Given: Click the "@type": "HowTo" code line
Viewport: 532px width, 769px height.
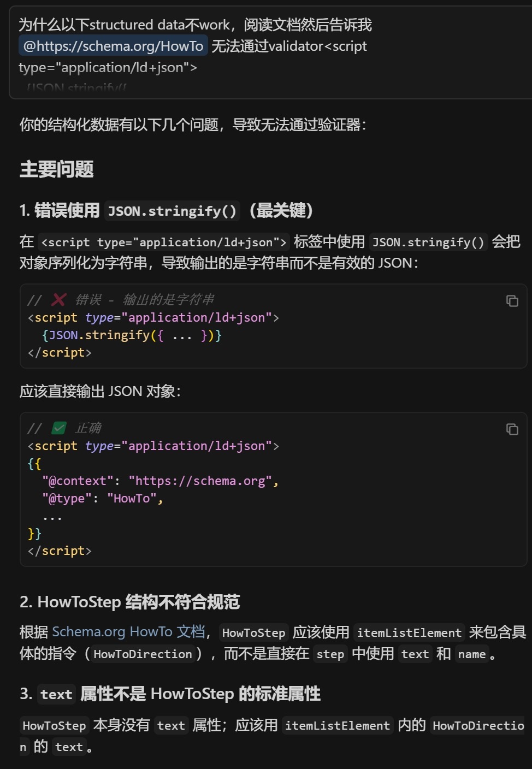Looking at the screenshot, I should coord(102,498).
